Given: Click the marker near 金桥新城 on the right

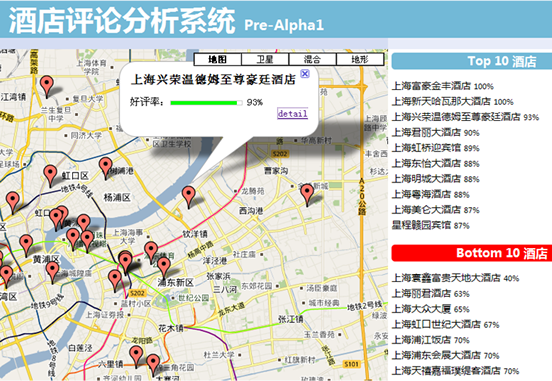Looking at the screenshot, I should (x=307, y=195).
